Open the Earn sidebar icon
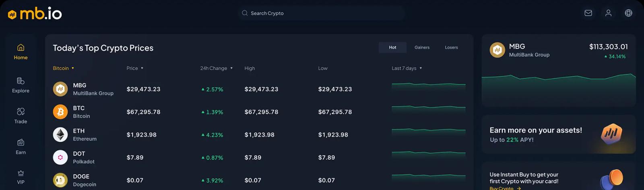The height and width of the screenshot is (190, 644). 21,146
